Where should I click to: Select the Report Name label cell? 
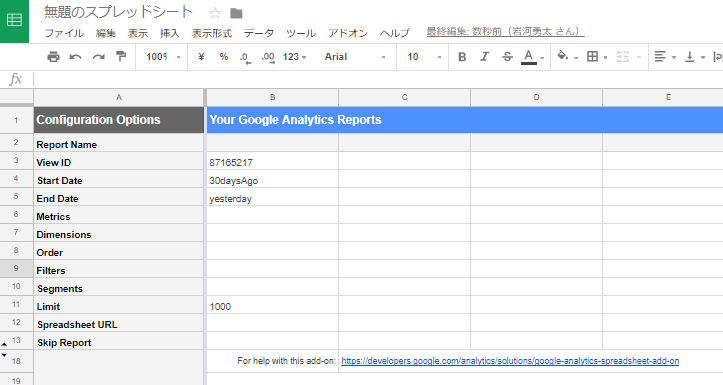coord(119,144)
